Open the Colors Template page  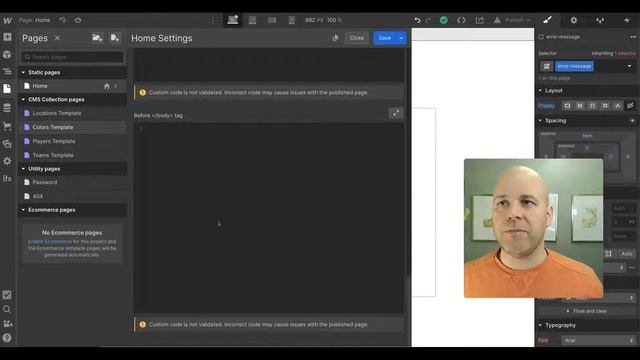(x=72, y=127)
